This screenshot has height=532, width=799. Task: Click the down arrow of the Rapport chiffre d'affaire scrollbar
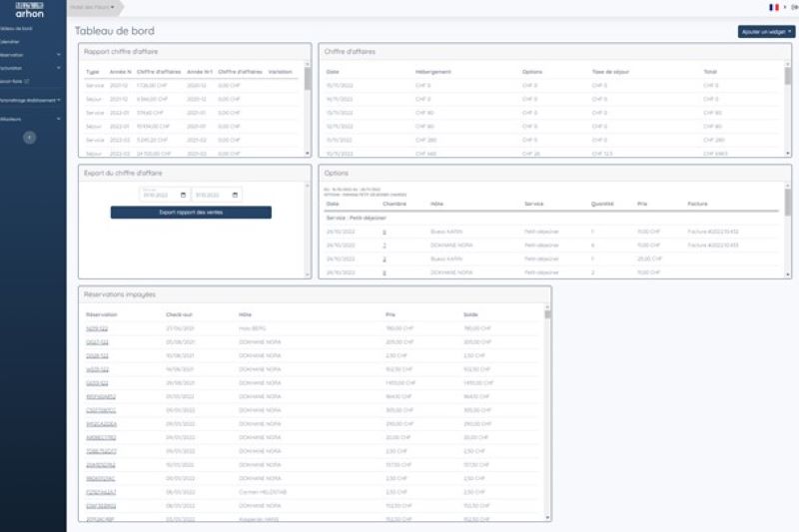click(x=308, y=154)
